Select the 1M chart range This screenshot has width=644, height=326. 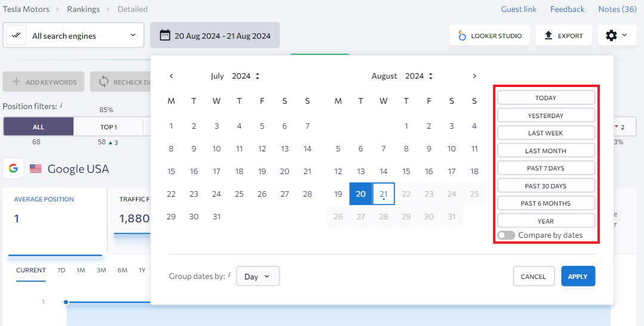(81, 270)
